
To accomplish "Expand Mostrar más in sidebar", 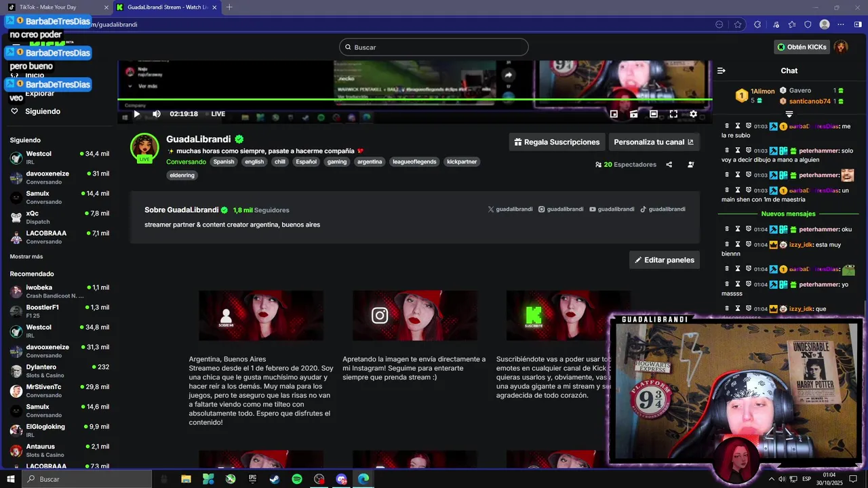I will 26,257.
